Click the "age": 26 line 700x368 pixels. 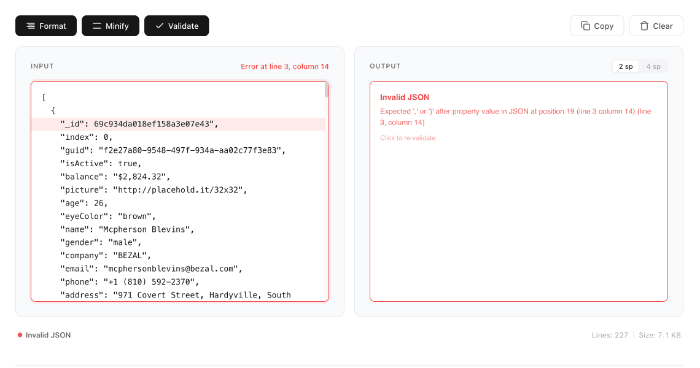84,203
